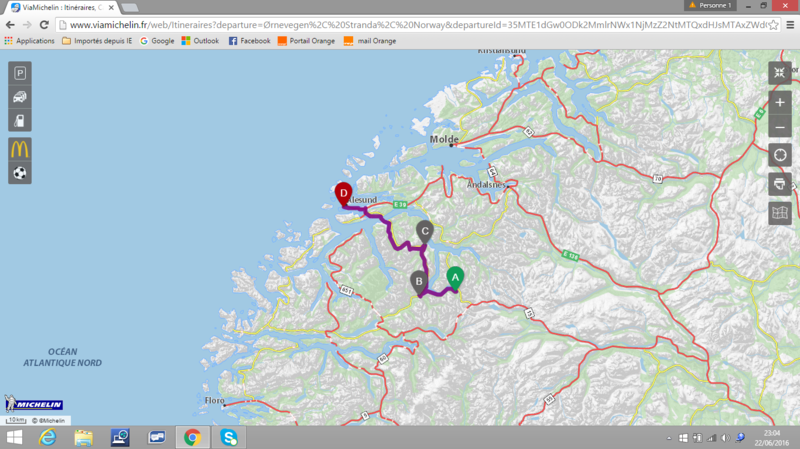Zoom out of the map
The image size is (800, 449).
coord(780,127)
